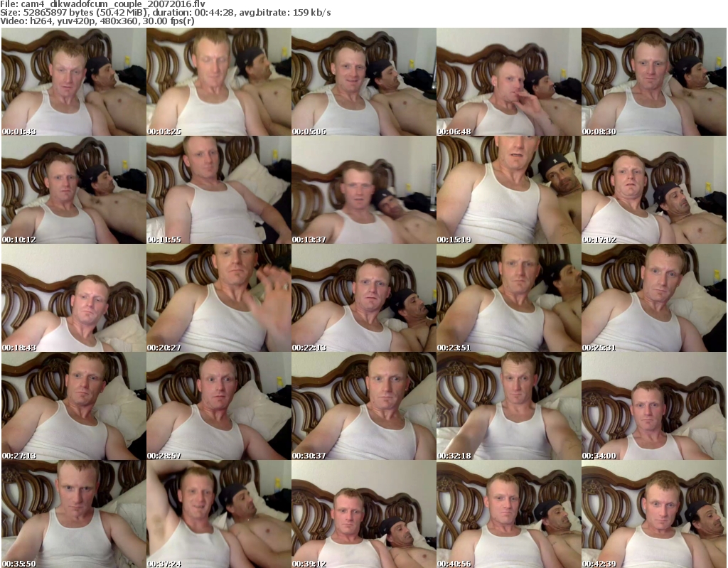Open the thumbnail marked 00:22:13
The image size is (728, 568).
(x=363, y=298)
